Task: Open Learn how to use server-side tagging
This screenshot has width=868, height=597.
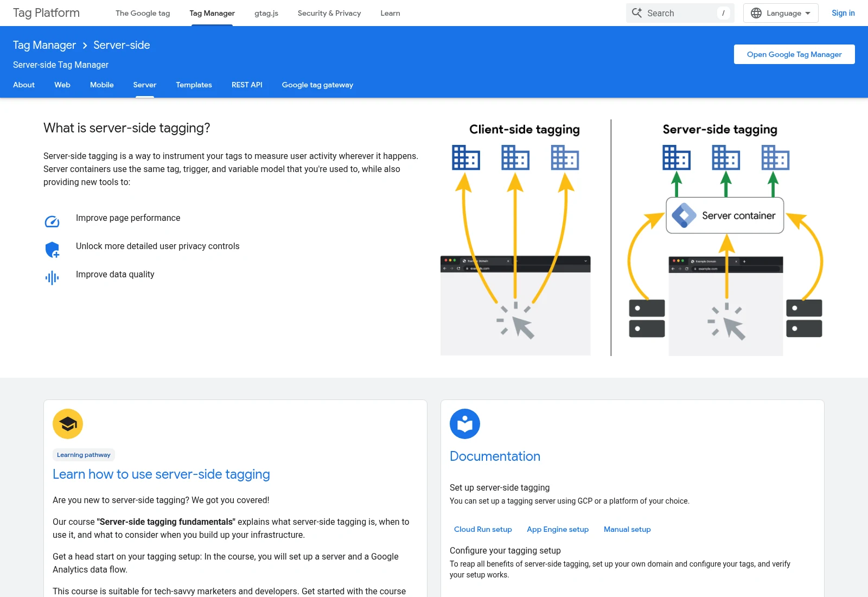Action: [161, 474]
